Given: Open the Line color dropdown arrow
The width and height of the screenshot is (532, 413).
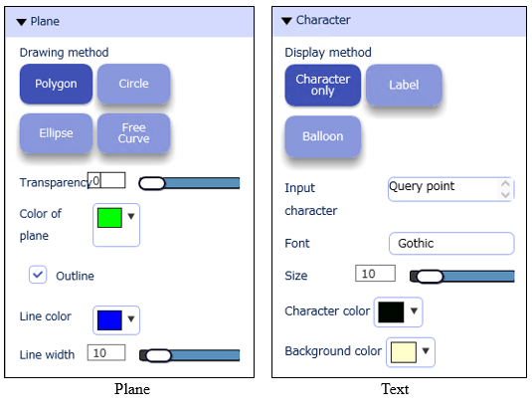Looking at the screenshot, I should 131,318.
